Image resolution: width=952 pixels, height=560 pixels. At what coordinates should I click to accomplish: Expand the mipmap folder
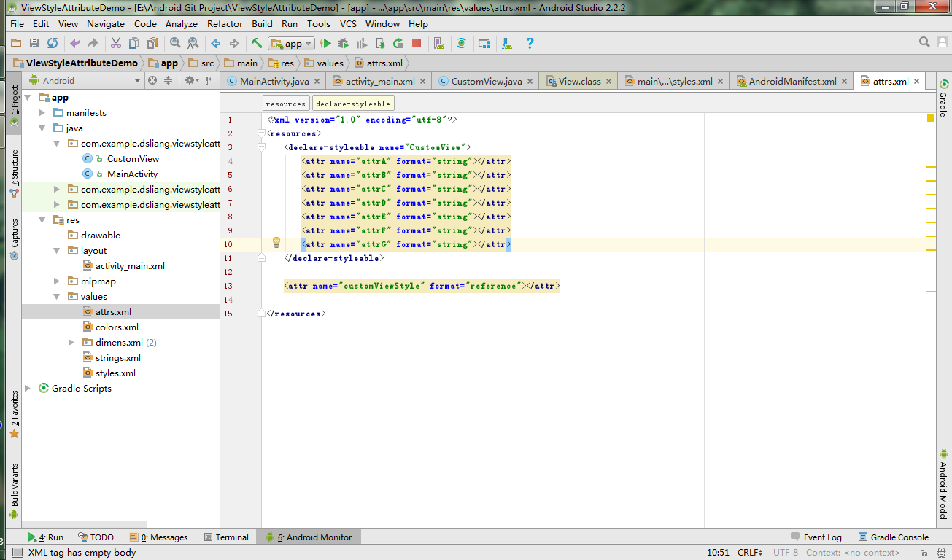click(57, 281)
